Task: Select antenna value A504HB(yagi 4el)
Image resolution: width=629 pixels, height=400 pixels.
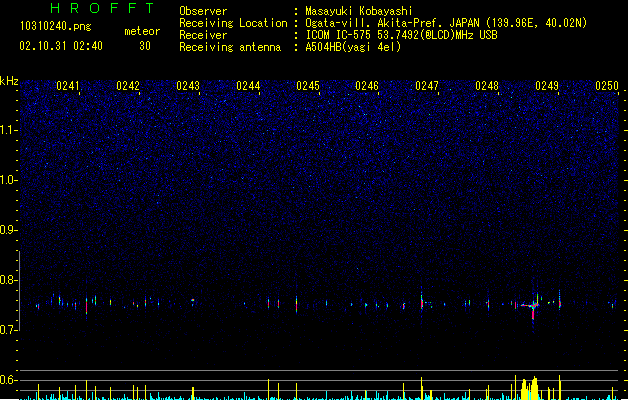Action: [353, 47]
